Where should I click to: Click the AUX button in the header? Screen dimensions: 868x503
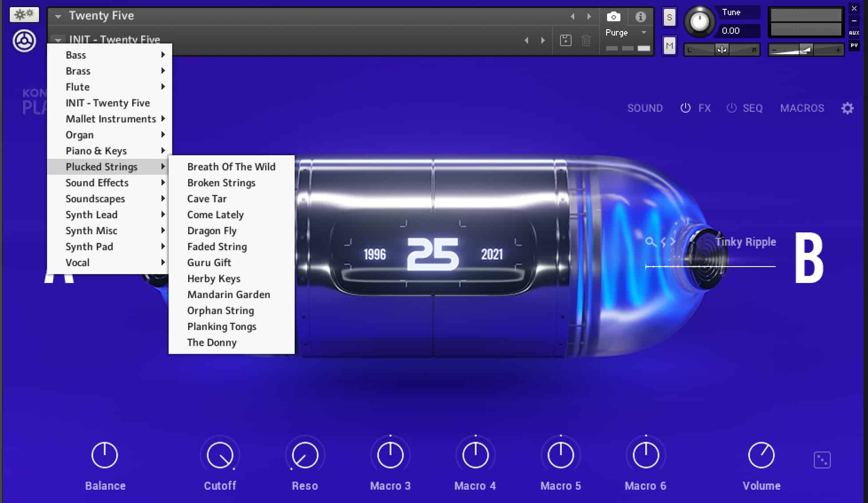click(x=854, y=33)
